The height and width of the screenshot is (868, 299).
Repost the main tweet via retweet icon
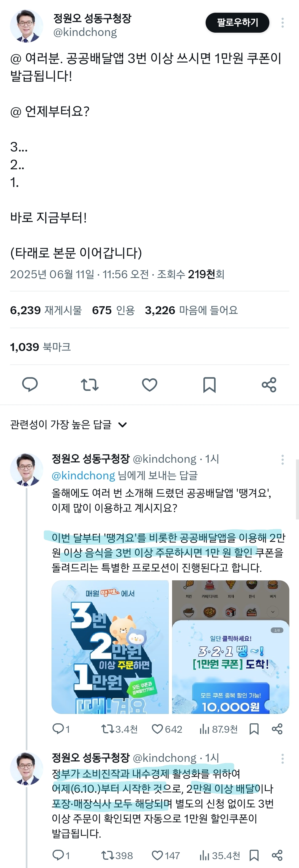point(90,384)
